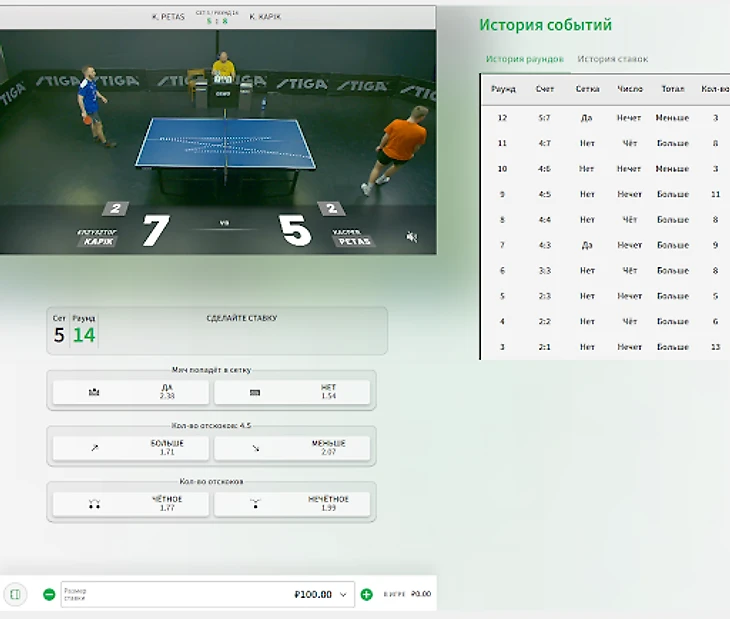This screenshot has height=619, width=730.
Task: Select the История раундов tab
Action: [525, 59]
